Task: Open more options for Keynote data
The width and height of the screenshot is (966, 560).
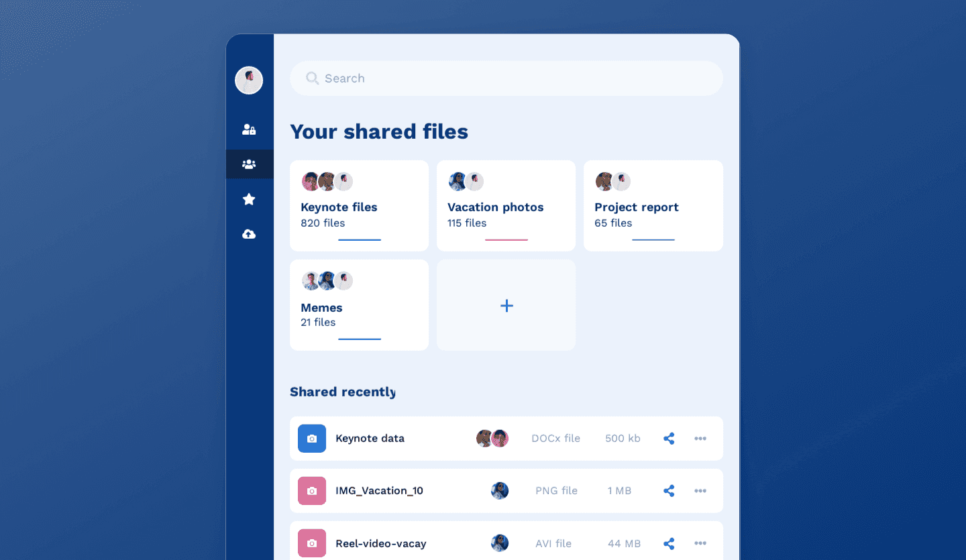Action: pyautogui.click(x=700, y=439)
